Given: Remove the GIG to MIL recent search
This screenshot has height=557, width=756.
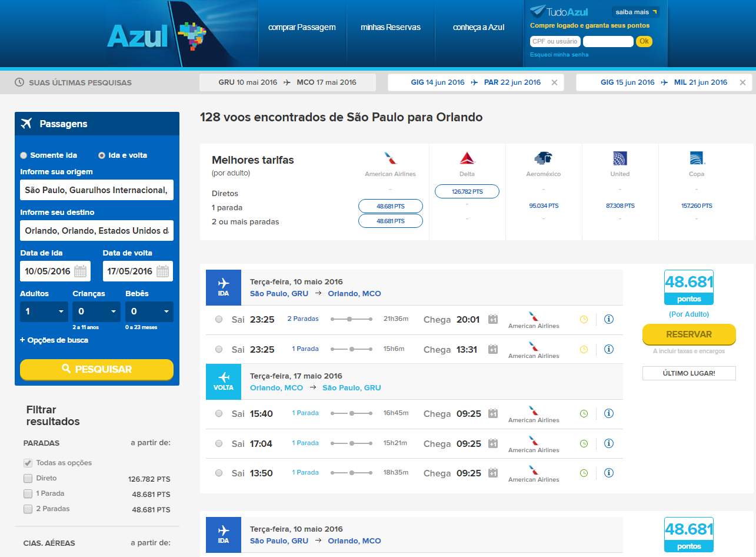Looking at the screenshot, I should tap(742, 82).
